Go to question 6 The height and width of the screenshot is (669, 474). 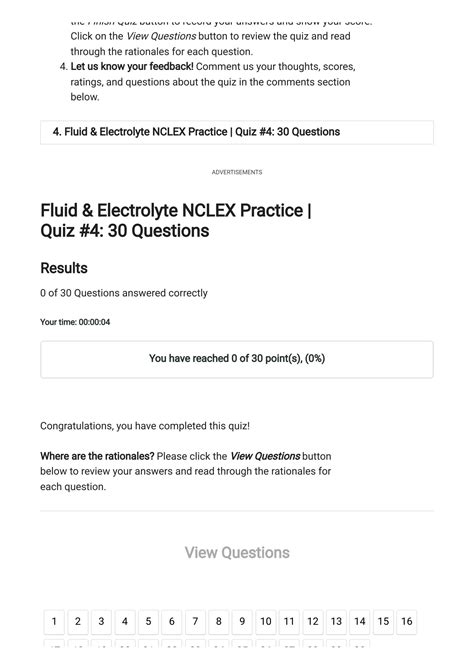point(172,621)
